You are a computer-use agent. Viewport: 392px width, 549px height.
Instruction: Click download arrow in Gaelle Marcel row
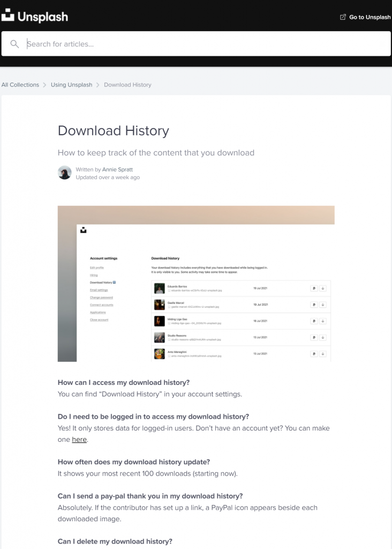point(323,305)
